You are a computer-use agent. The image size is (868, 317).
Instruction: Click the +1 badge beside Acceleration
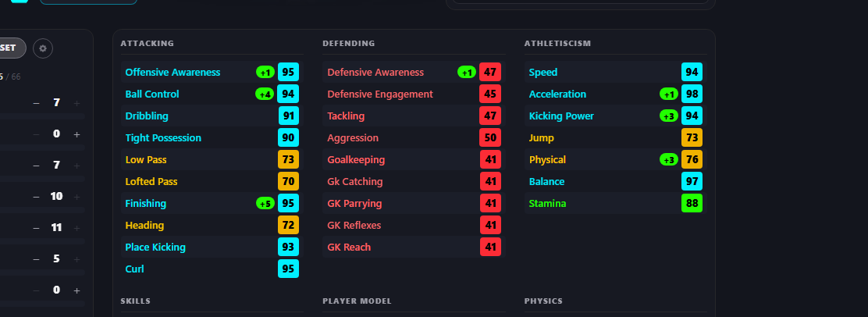pos(669,94)
